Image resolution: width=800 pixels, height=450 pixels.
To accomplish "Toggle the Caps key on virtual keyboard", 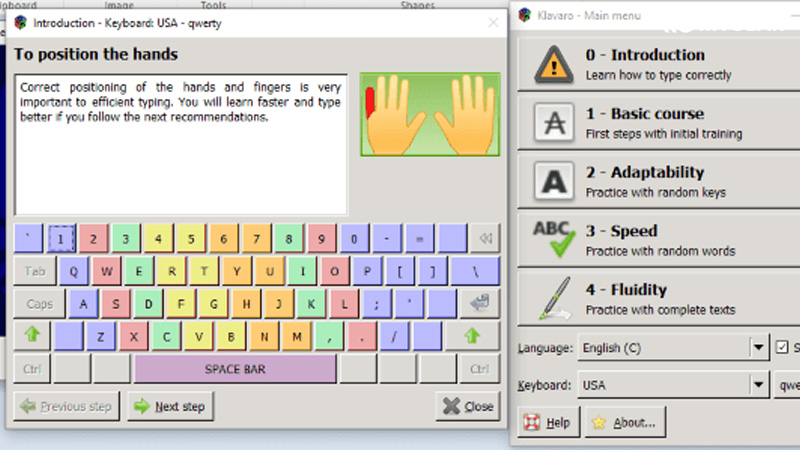I will click(40, 304).
